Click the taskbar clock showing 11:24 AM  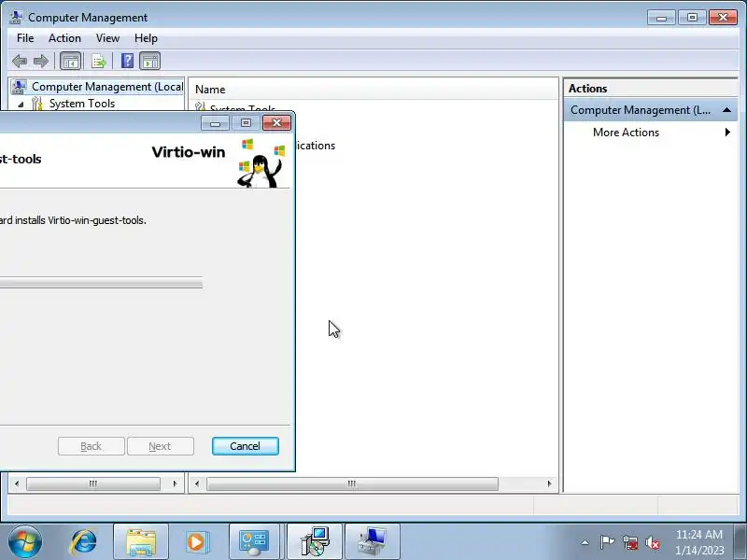pyautogui.click(x=699, y=542)
